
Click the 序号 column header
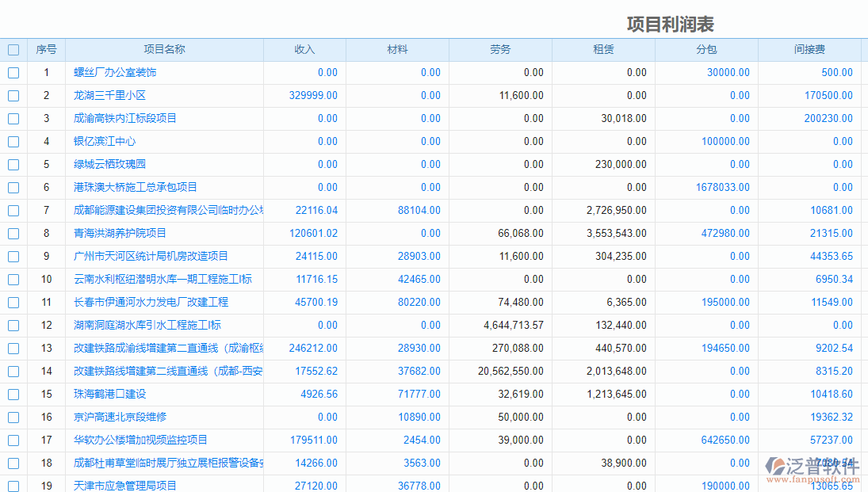click(x=47, y=49)
